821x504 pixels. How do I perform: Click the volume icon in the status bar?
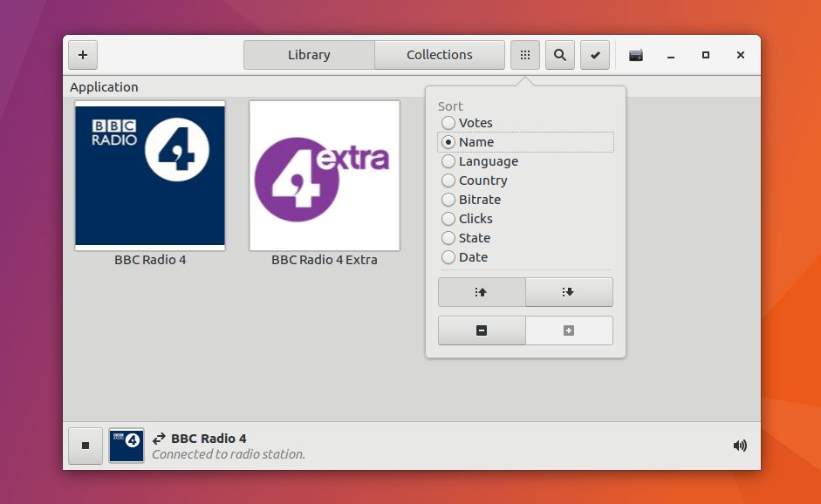[739, 445]
